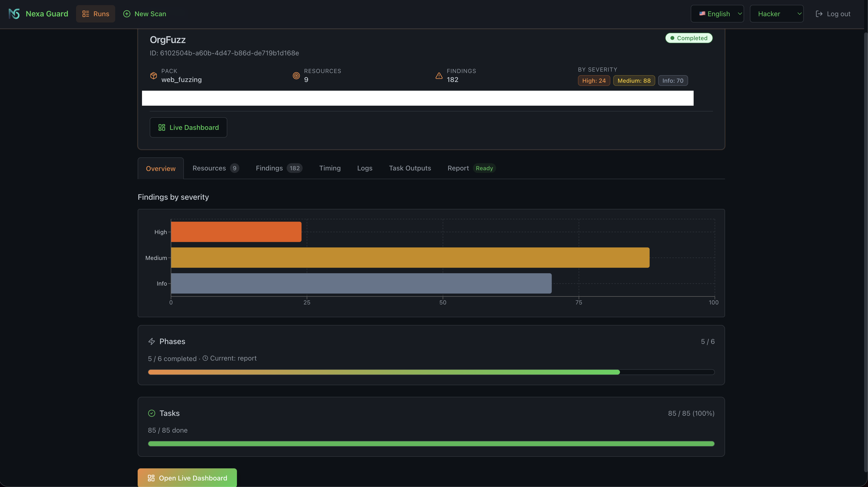Open the English language dropdown
The image size is (868, 487).
(x=717, y=14)
